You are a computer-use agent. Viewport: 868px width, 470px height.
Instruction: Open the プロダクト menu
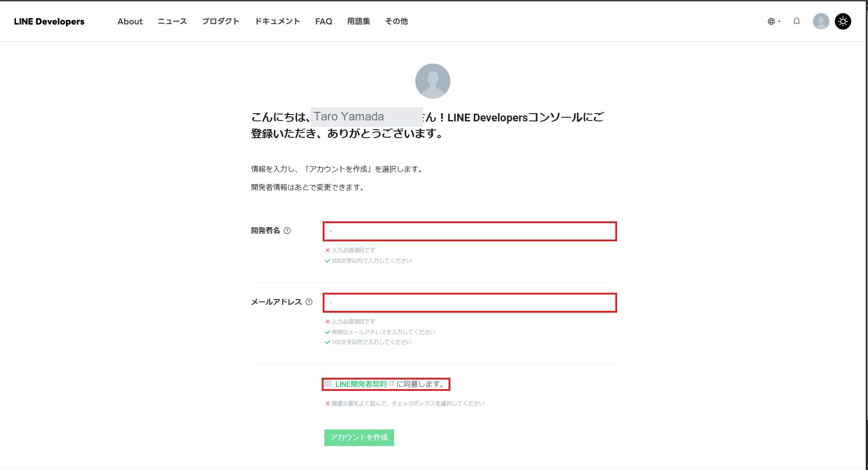220,21
